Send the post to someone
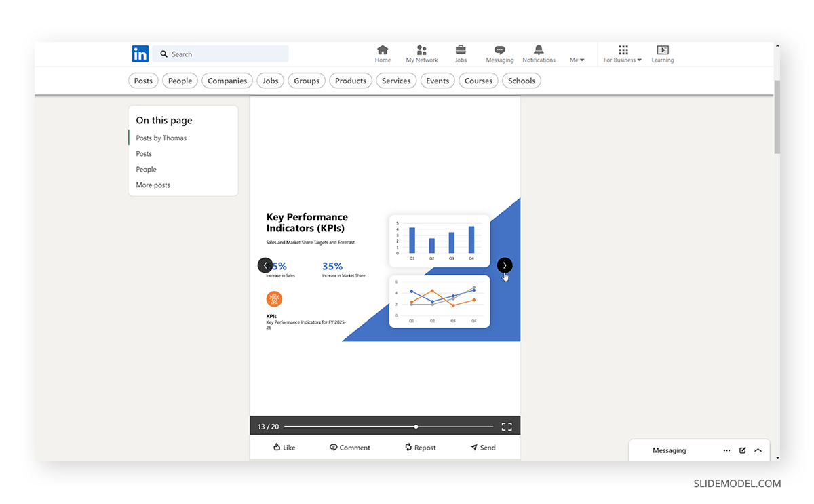 [x=483, y=447]
